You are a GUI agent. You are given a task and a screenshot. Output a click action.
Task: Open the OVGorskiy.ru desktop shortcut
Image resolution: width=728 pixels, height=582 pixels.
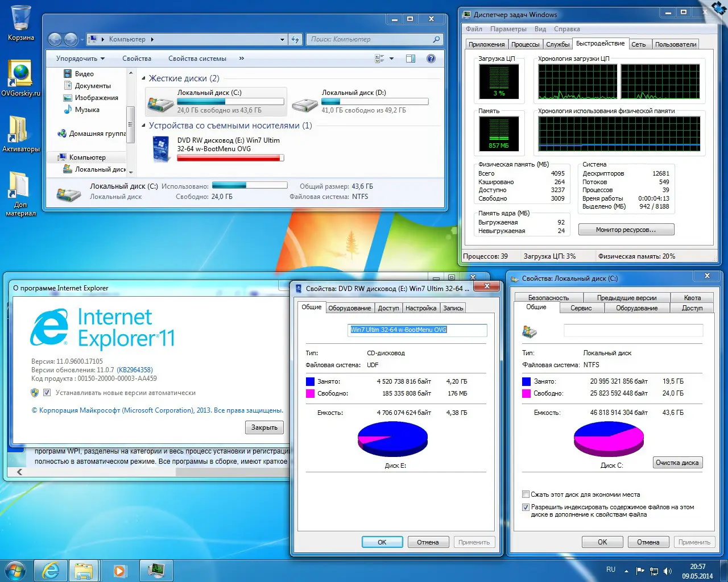tap(21, 78)
